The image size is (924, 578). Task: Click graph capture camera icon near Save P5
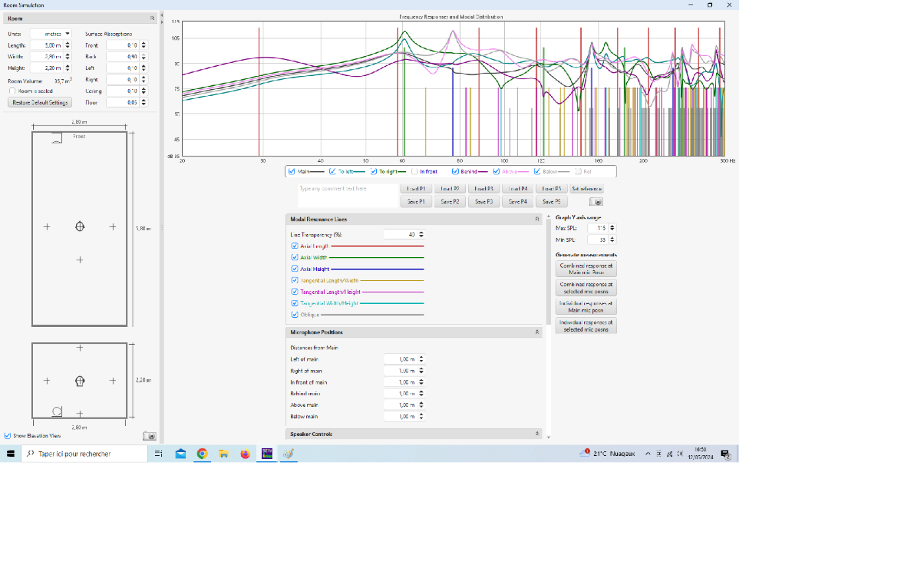[x=596, y=202]
